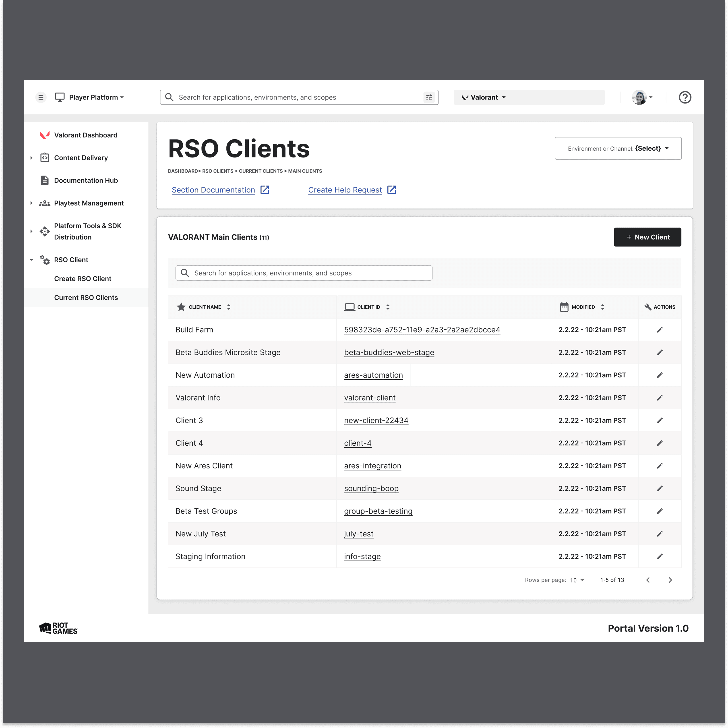The image size is (728, 728).
Task: Click the hamburger menu icon
Action: pos(41,97)
